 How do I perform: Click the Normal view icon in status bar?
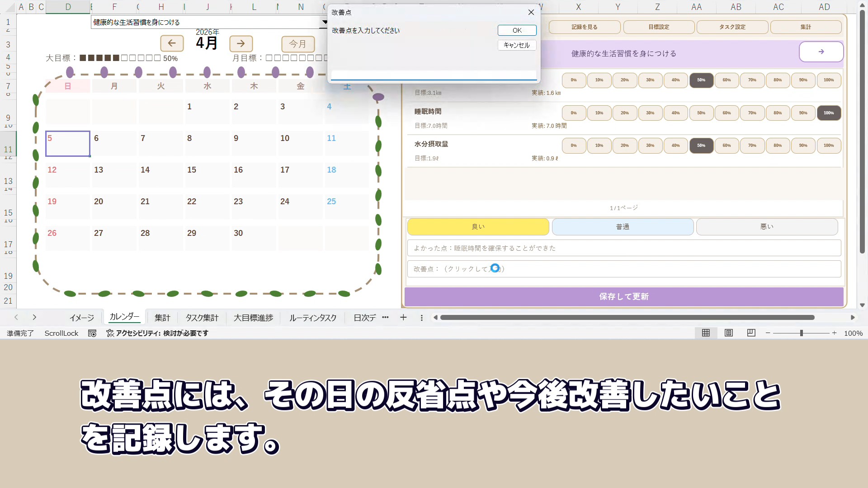pos(706,333)
